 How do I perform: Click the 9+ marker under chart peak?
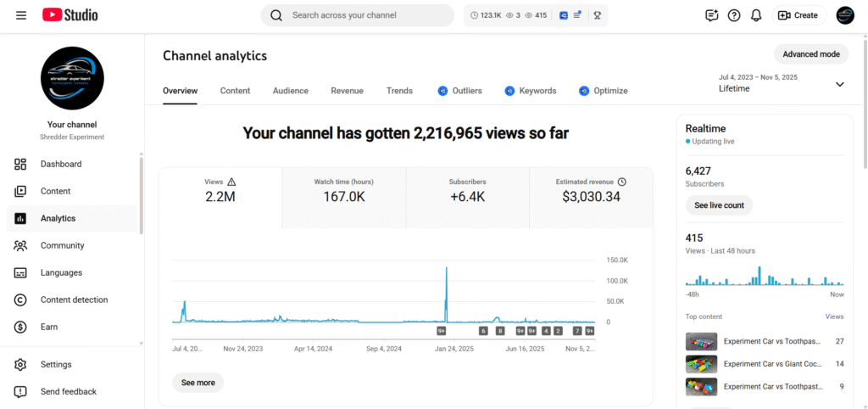click(442, 331)
